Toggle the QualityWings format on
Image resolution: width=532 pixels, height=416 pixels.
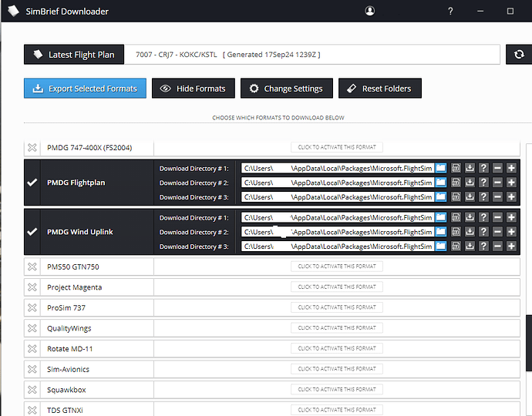32,328
